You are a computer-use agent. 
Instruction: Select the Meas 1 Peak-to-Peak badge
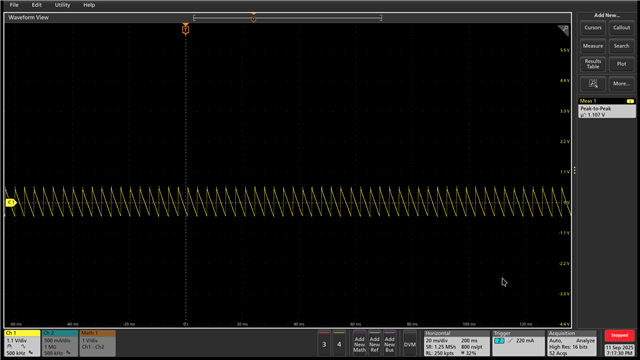point(607,109)
